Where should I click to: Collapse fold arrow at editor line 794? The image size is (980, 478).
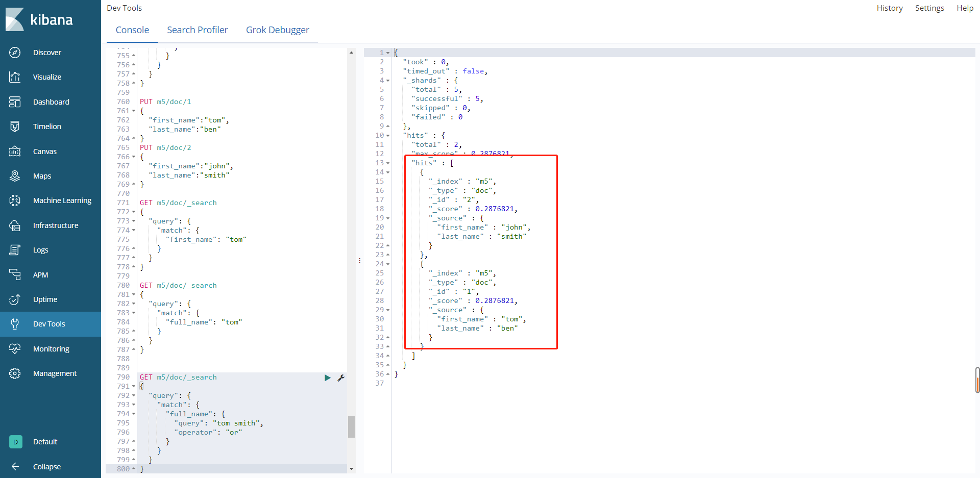pos(134,414)
